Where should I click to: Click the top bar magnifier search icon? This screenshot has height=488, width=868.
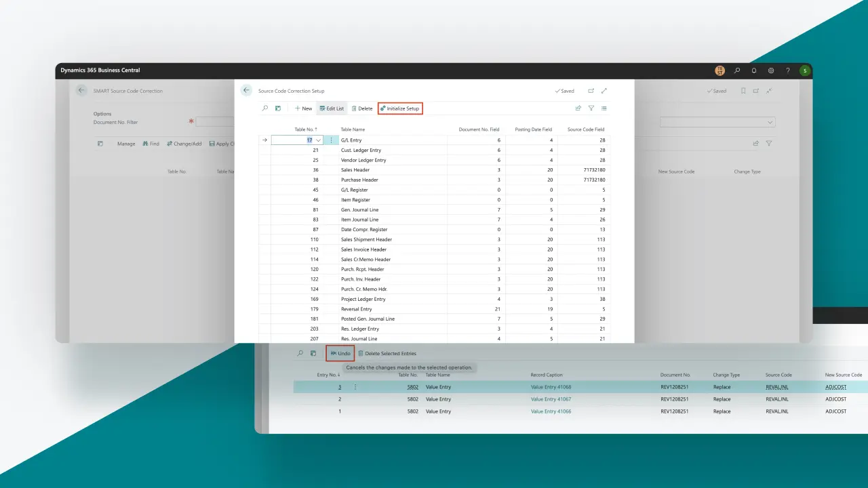(x=737, y=70)
